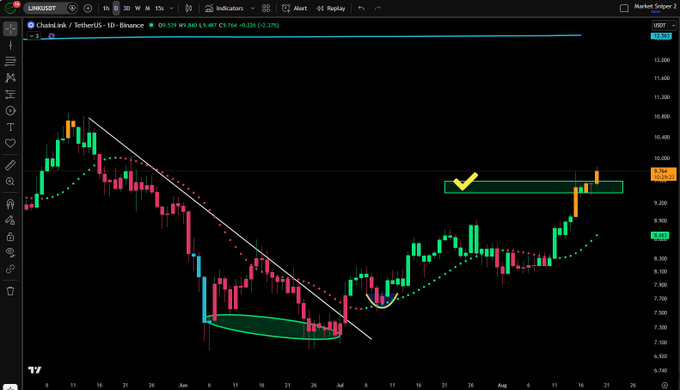This screenshot has height=390, width=680.
Task: Switch to the 3D timeframe
Action: tap(126, 8)
